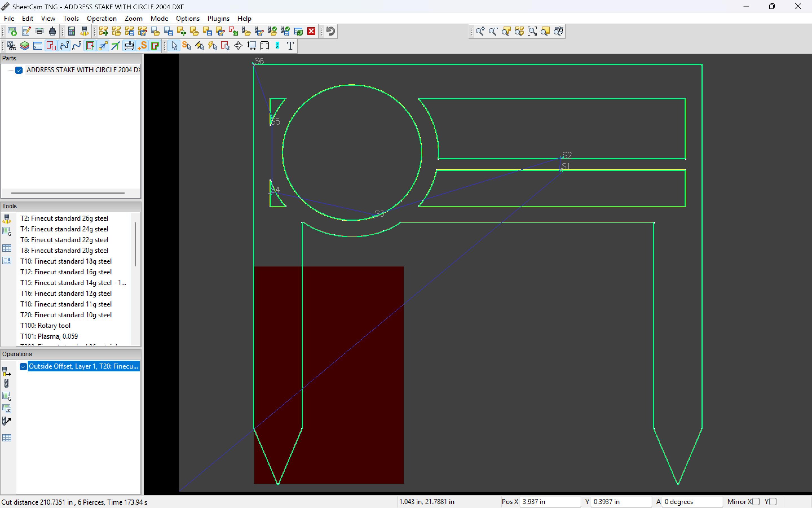
Task: Select the move part crosshair tool
Action: [x=238, y=46]
